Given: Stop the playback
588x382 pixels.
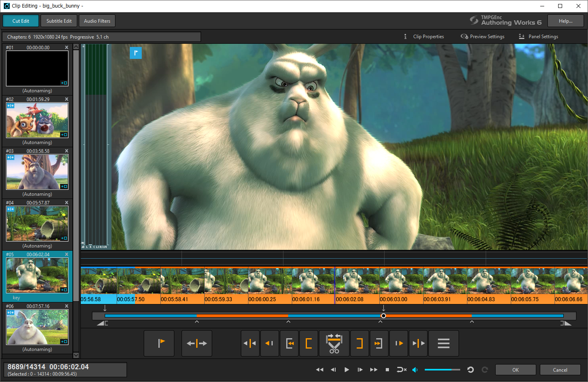Looking at the screenshot, I should [x=387, y=370].
